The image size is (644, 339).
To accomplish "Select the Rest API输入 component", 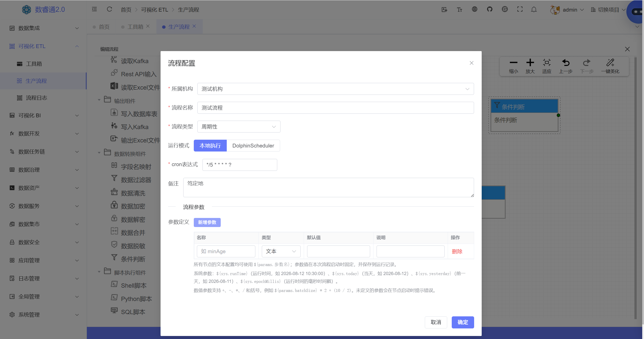I will (134, 74).
